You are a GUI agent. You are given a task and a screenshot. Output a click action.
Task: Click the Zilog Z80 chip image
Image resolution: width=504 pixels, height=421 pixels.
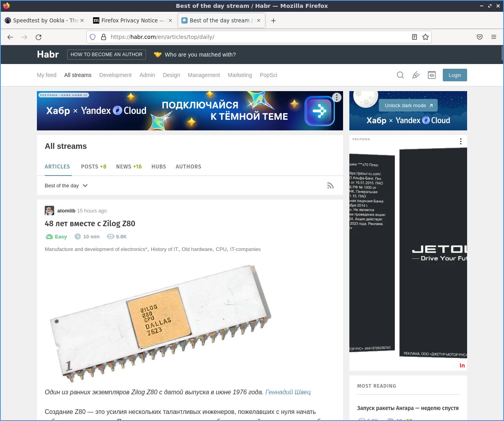pyautogui.click(x=161, y=323)
